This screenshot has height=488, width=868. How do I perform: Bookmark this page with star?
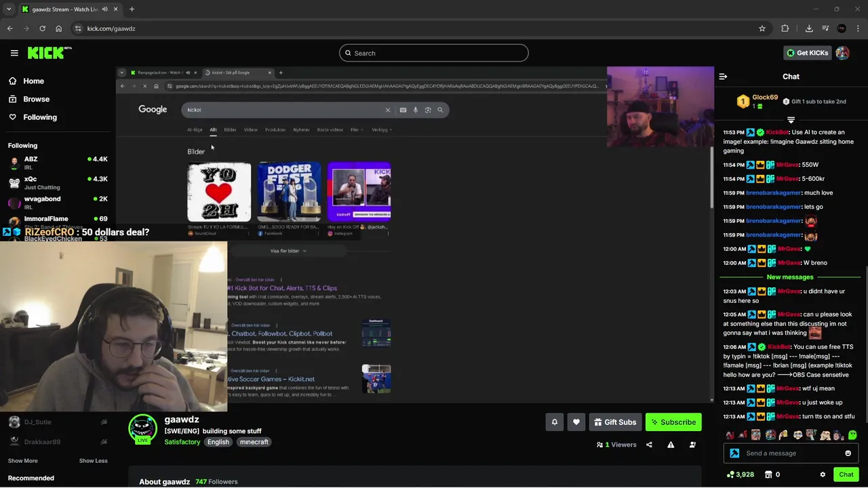[762, 28]
